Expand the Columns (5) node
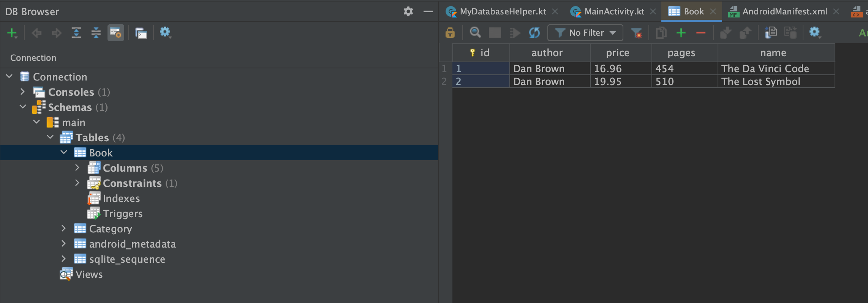 [77, 167]
